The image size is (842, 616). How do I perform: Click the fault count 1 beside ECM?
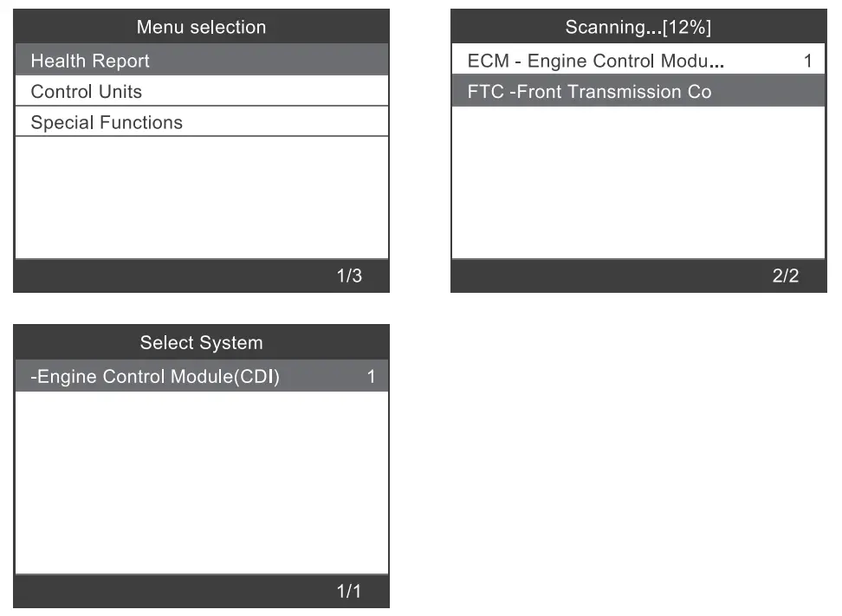click(807, 61)
